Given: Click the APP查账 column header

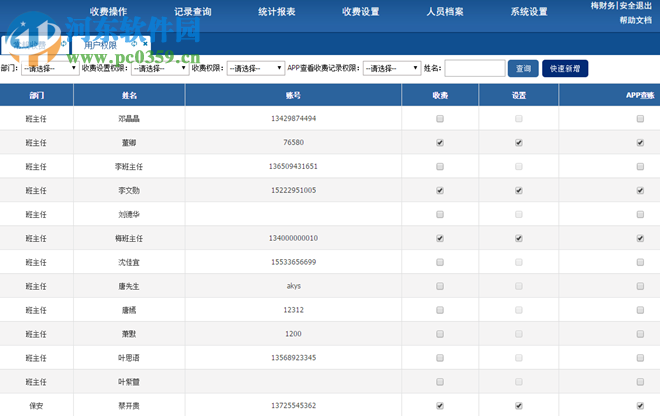Looking at the screenshot, I should point(640,95).
